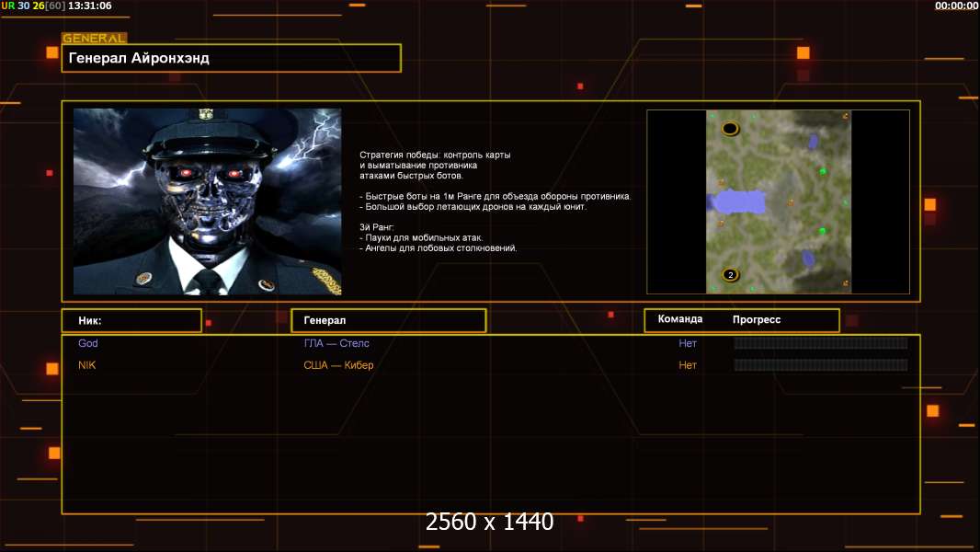
Task: Open the США — Кибер general selection
Action: coord(338,365)
